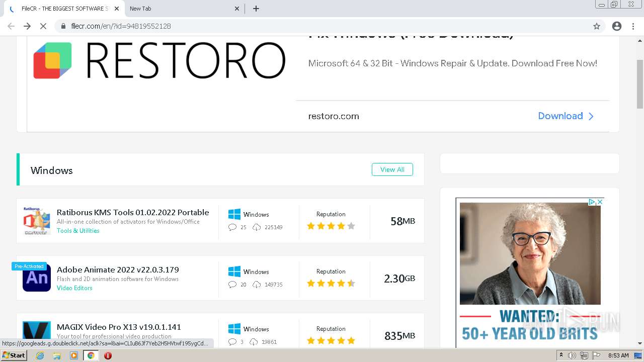Image resolution: width=644 pixels, height=362 pixels.
Task: Click View All in Windows section
Action: tap(392, 169)
